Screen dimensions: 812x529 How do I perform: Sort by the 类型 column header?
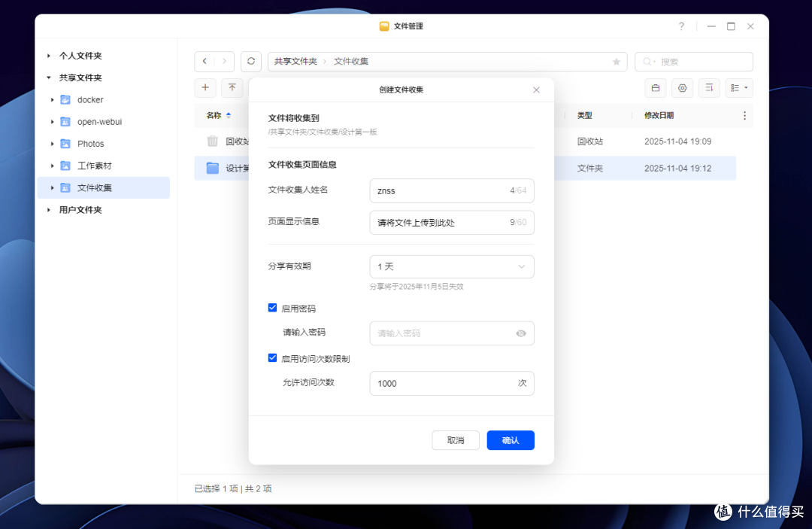(585, 116)
